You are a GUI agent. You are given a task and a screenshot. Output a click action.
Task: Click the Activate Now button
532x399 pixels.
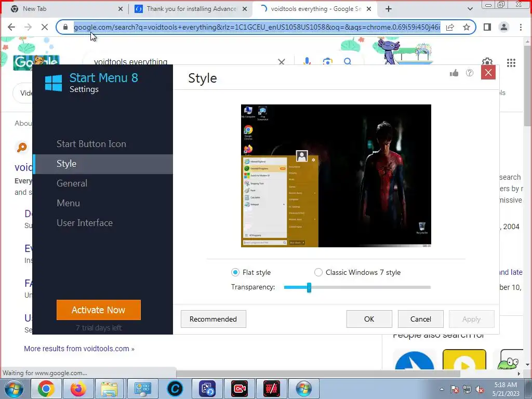[98, 310]
